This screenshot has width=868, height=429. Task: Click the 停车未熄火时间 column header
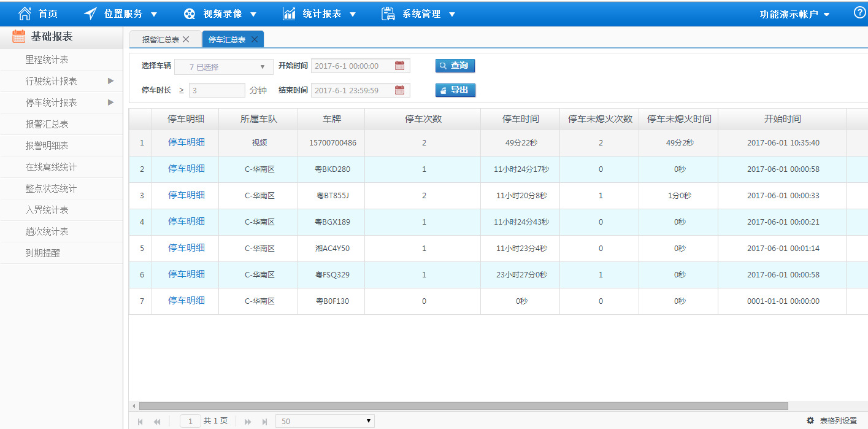(x=678, y=119)
